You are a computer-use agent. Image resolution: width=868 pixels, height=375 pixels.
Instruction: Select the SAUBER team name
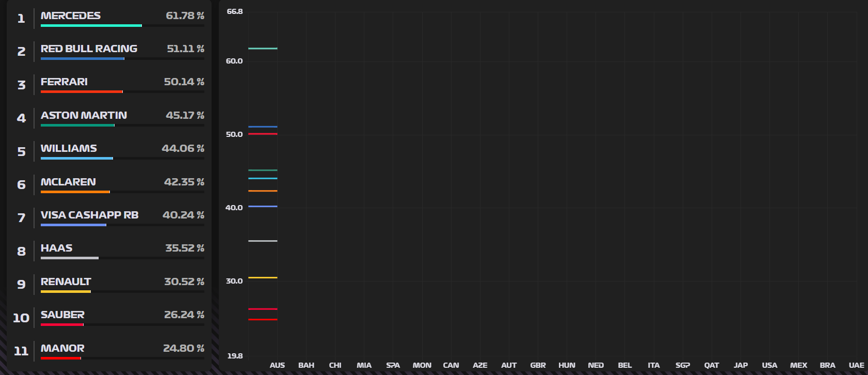(x=62, y=315)
